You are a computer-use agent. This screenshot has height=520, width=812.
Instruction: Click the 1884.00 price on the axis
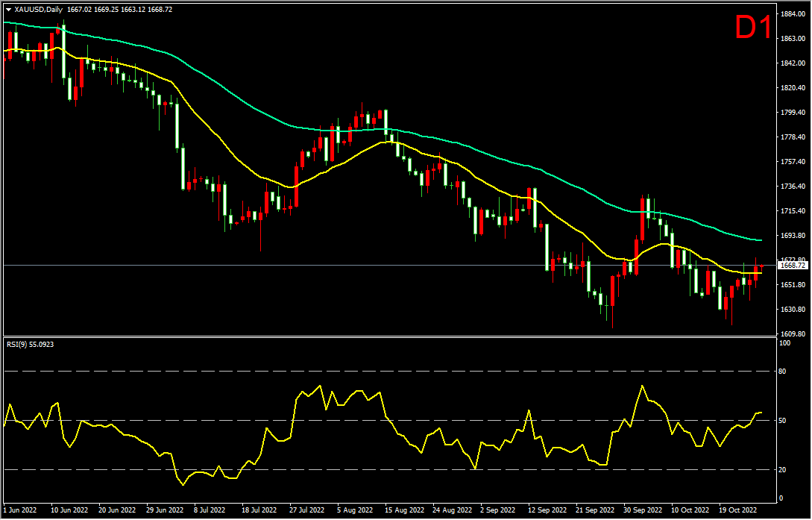pyautogui.click(x=790, y=14)
